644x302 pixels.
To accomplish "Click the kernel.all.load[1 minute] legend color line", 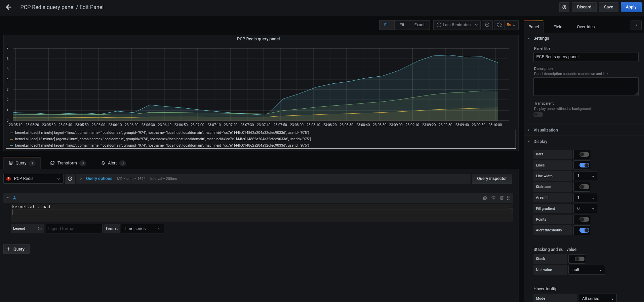I will 12,146.
